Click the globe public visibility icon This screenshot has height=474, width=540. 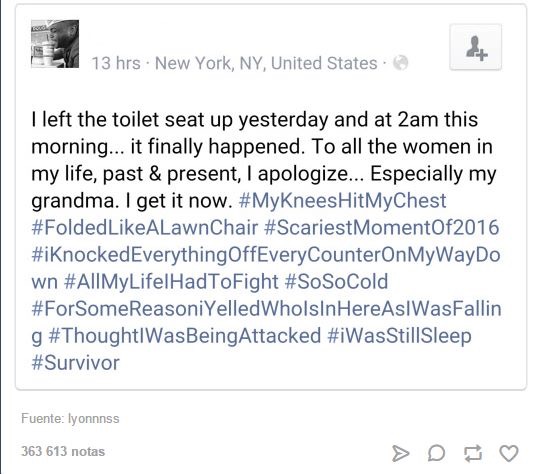[x=401, y=63]
